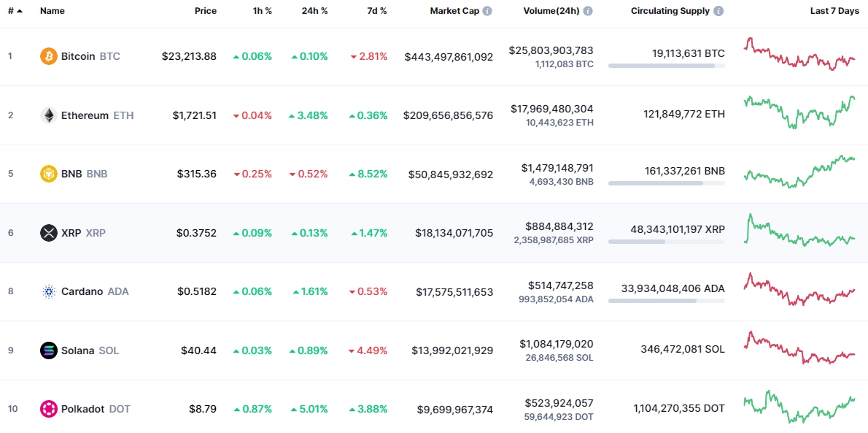Click the Bitcoin coin logo icon
Viewport: 868px width, 433px height.
point(49,56)
